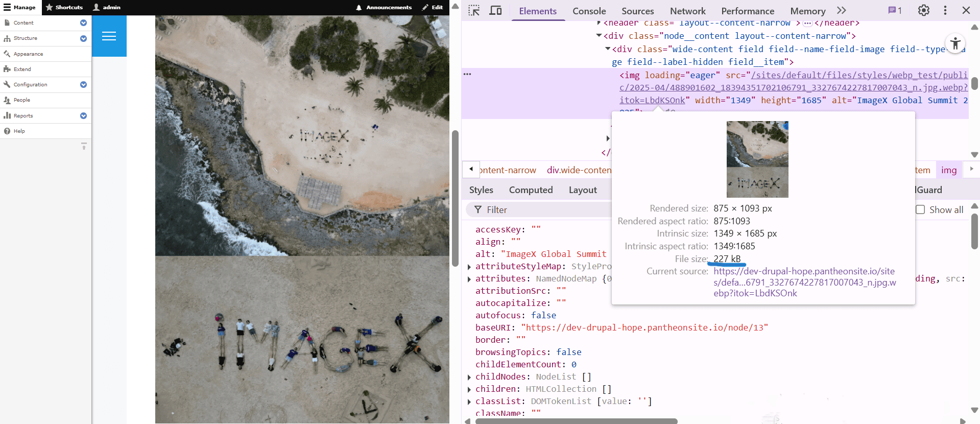Viewport: 980px width, 424px height.
Task: Click the image preview thumbnail in tooltip
Action: [x=757, y=159]
